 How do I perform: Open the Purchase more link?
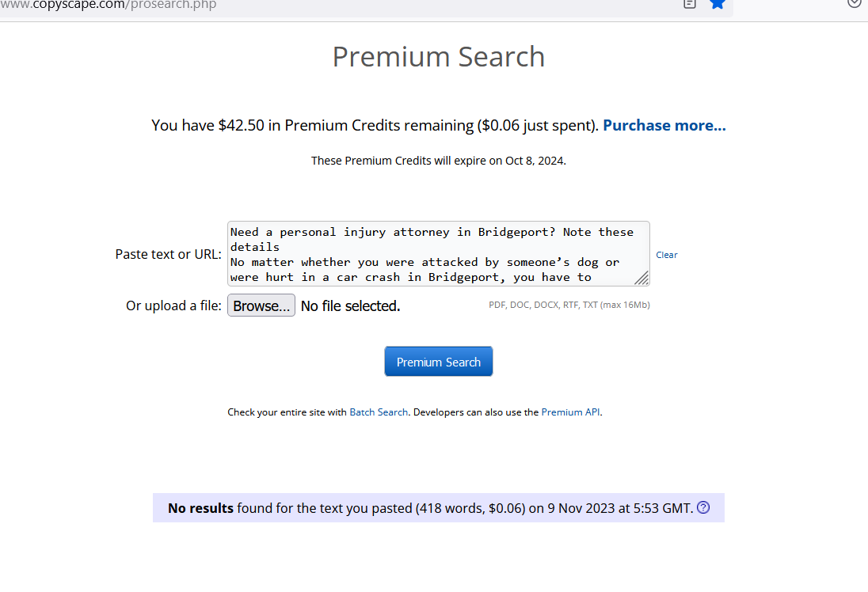click(664, 125)
